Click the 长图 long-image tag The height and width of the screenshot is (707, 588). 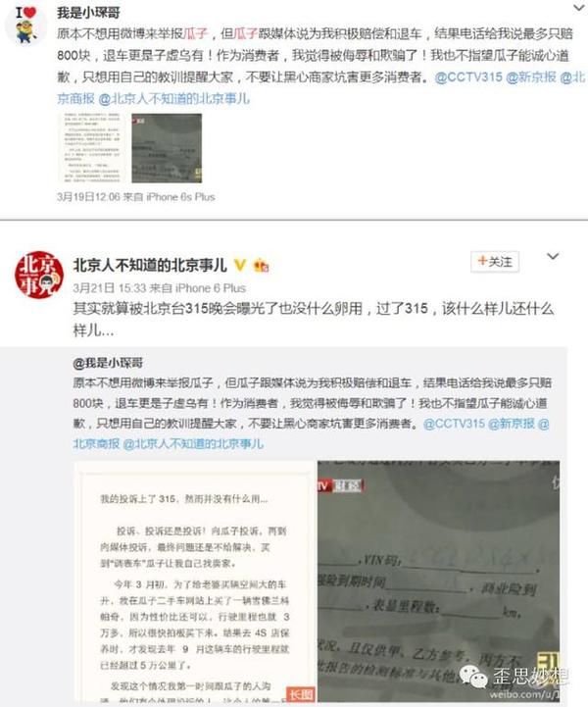point(300,694)
